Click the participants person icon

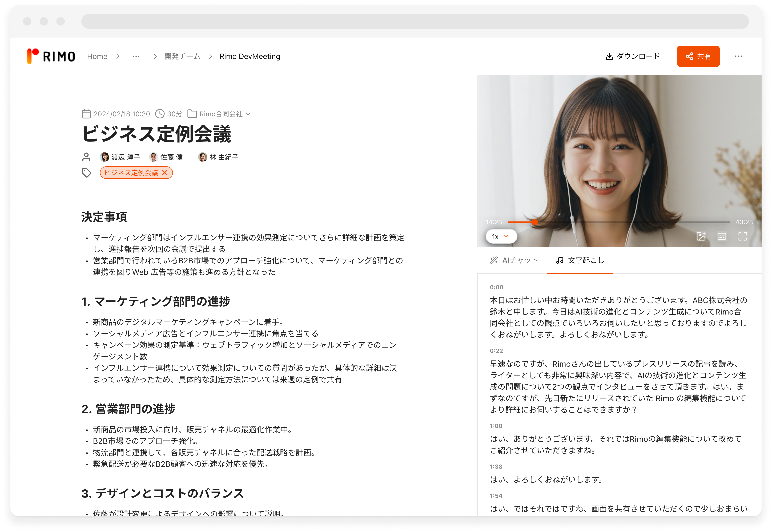[x=86, y=157]
